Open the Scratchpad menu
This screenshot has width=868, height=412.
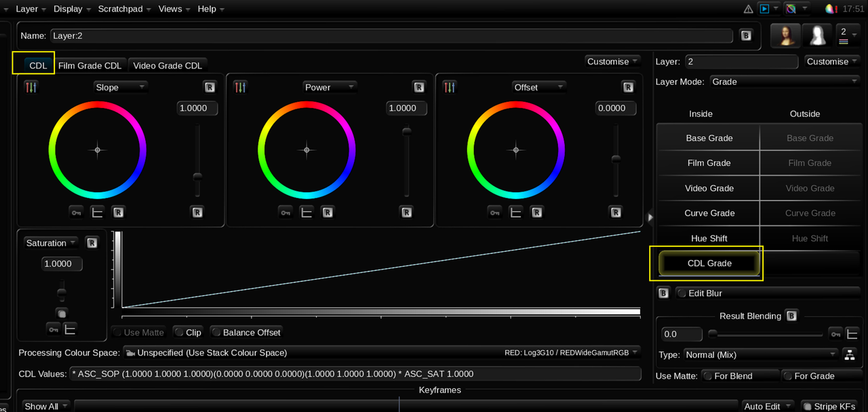point(125,9)
